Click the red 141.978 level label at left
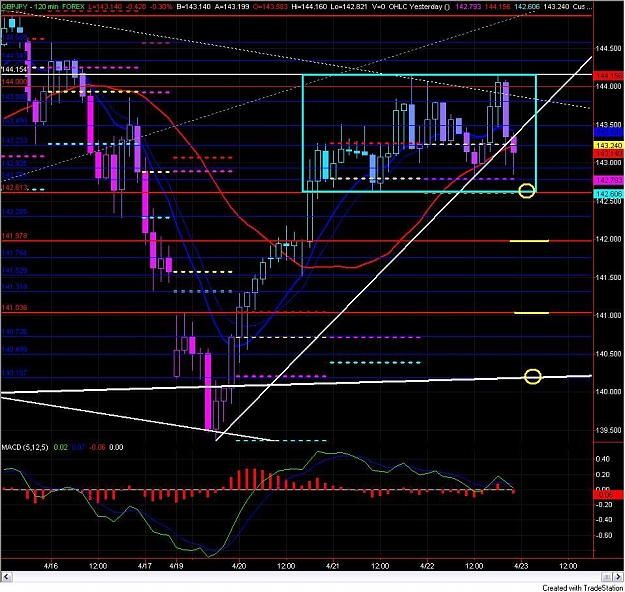This screenshot has width=625, height=592. point(15,236)
